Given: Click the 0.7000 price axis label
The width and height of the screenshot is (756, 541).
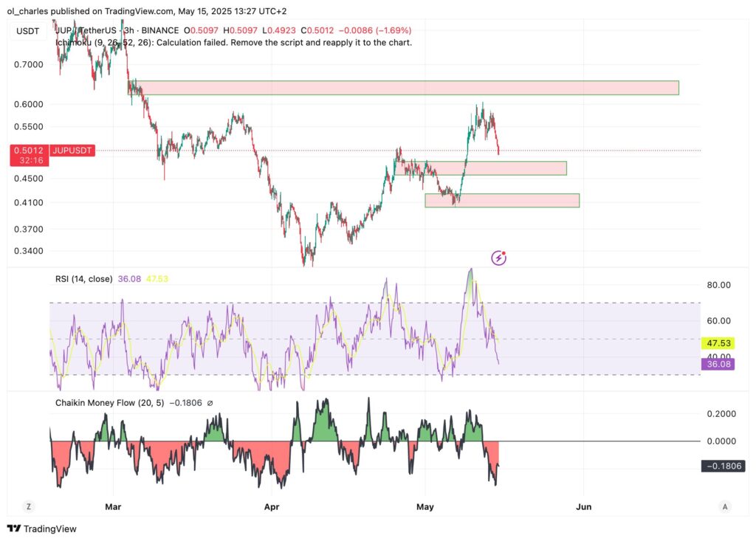Looking at the screenshot, I should tap(28, 64).
